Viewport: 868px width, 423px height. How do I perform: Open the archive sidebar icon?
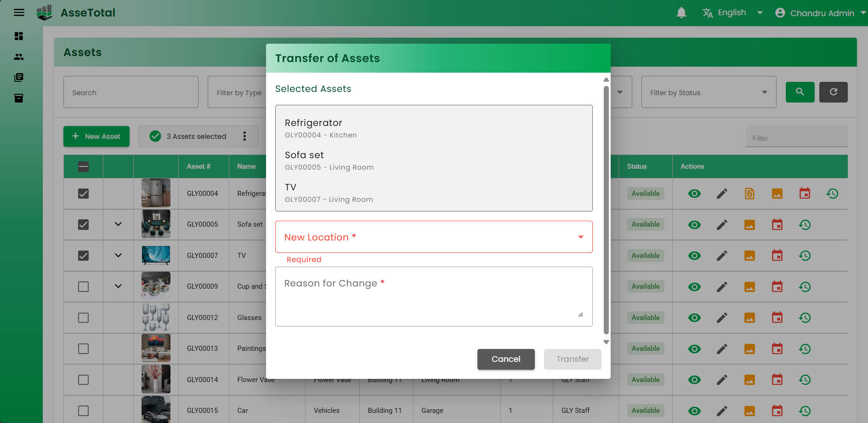tap(19, 98)
